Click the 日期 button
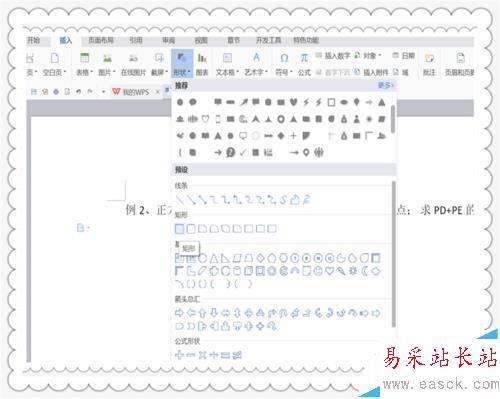 404,56
